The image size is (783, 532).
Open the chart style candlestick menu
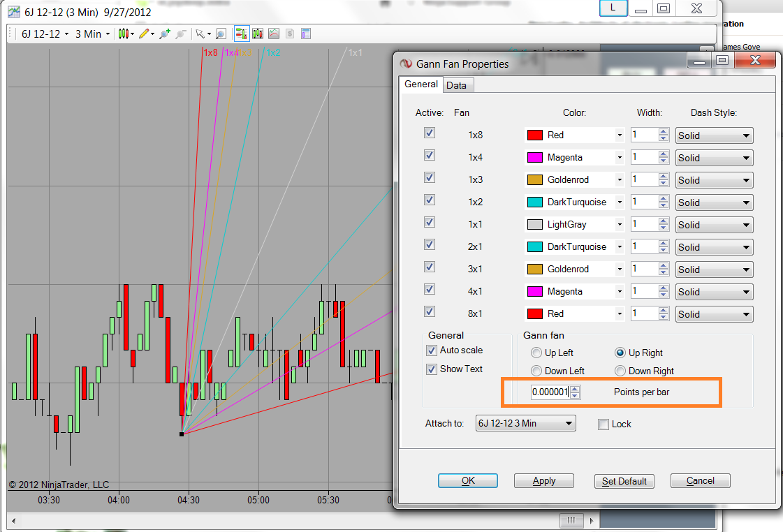tap(126, 34)
